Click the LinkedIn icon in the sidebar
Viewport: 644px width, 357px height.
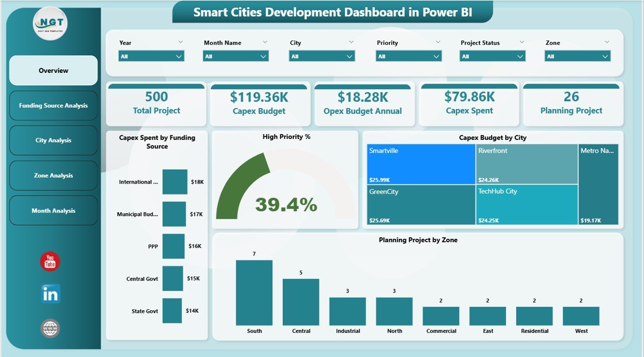pos(49,294)
